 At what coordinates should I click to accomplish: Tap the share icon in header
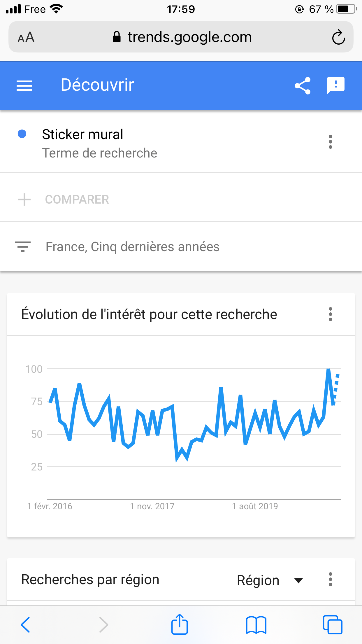click(303, 86)
